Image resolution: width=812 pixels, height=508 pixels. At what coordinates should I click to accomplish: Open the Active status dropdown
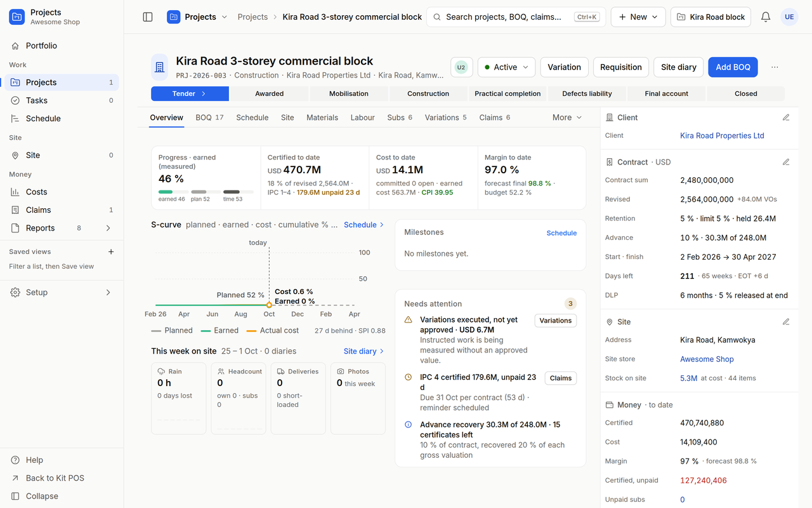507,67
